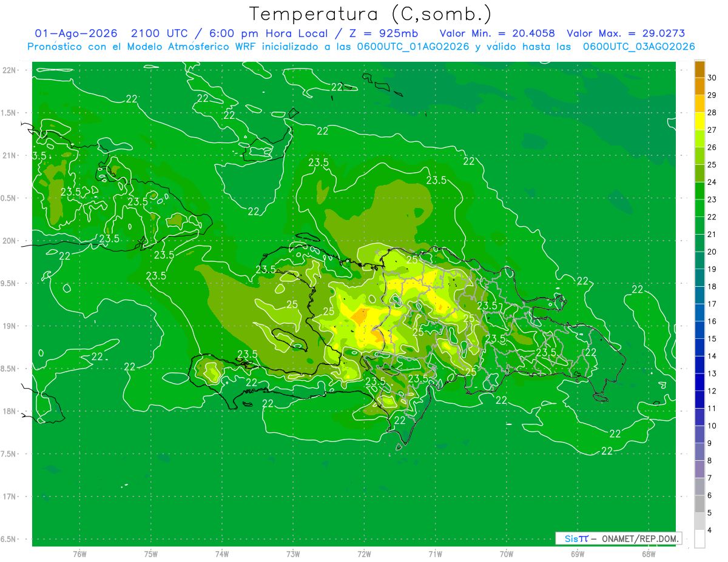This screenshot has width=728, height=562.
Task: Click the '69W' longitude axis label
Action: [x=578, y=554]
